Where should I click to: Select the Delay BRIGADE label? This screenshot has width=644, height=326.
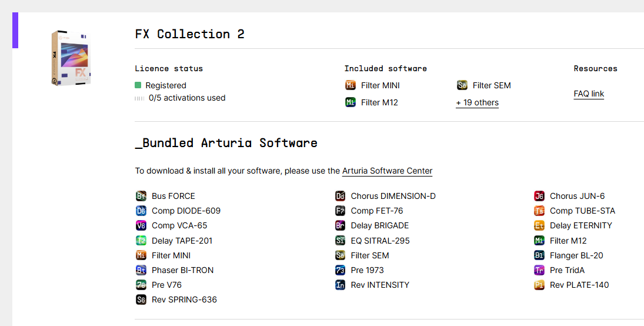[380, 226]
